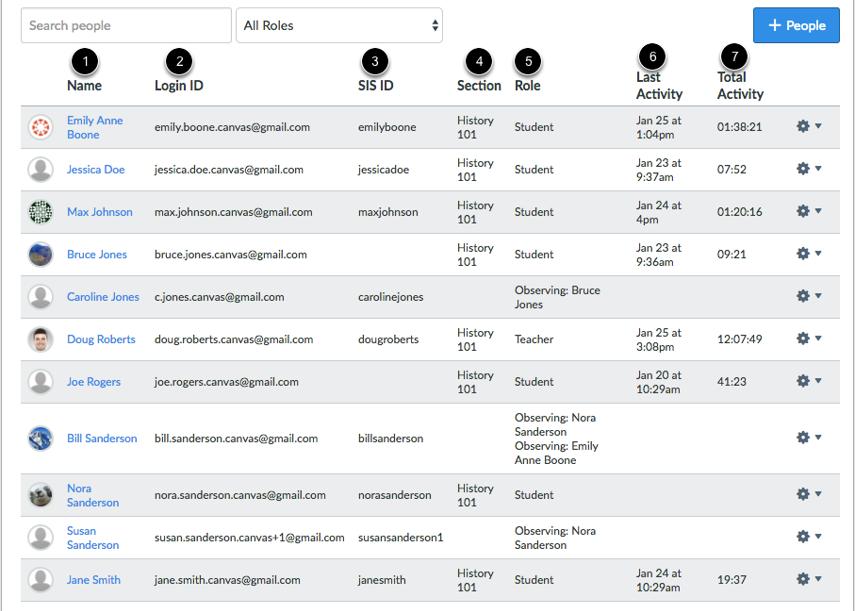Click Max Johnson's avatar image

coord(40,212)
